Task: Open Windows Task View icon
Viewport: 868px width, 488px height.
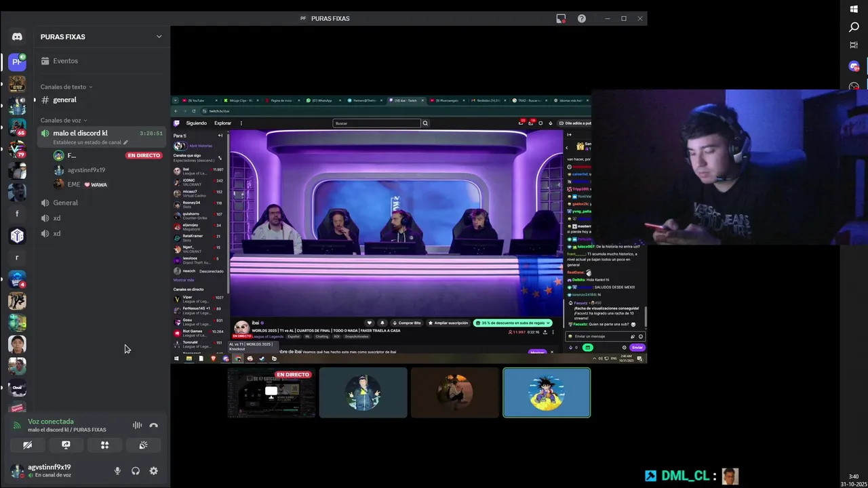Action: 854,45
